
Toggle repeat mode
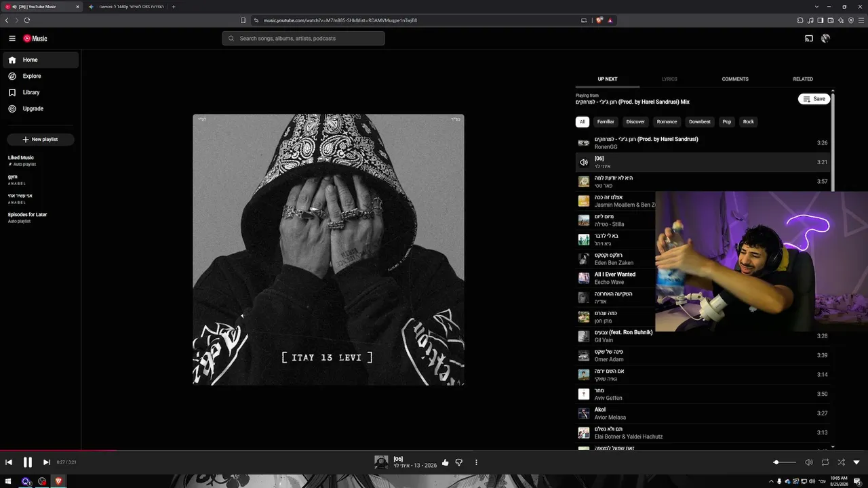pyautogui.click(x=825, y=462)
